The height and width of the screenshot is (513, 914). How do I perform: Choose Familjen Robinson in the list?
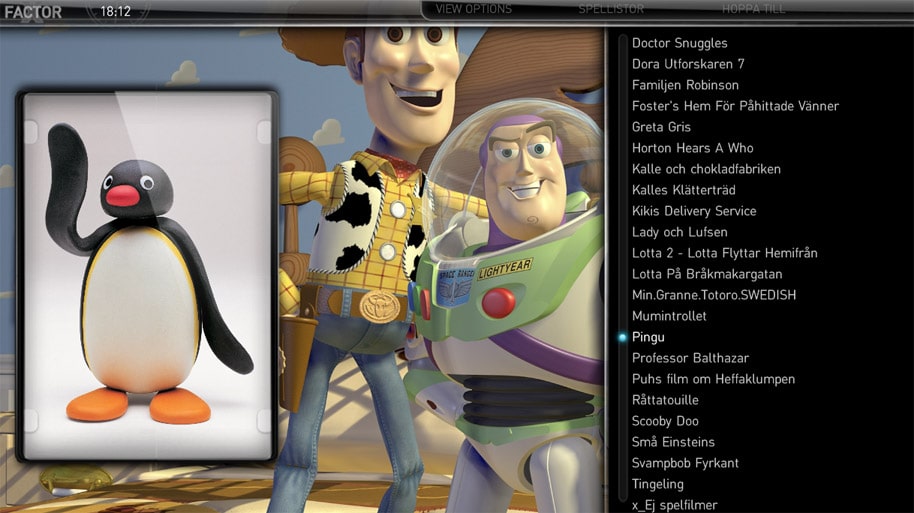[x=685, y=85]
